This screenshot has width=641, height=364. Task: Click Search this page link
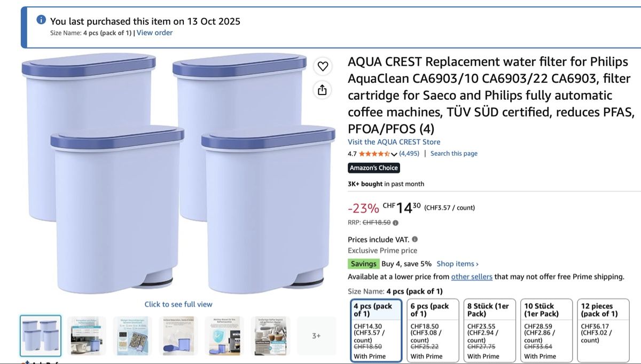454,154
